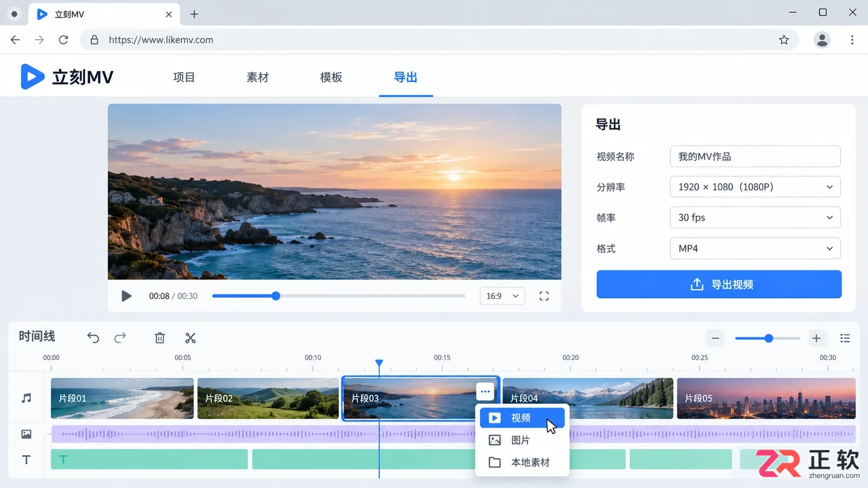
Task: Click the 导出视频 button
Action: [x=719, y=284]
